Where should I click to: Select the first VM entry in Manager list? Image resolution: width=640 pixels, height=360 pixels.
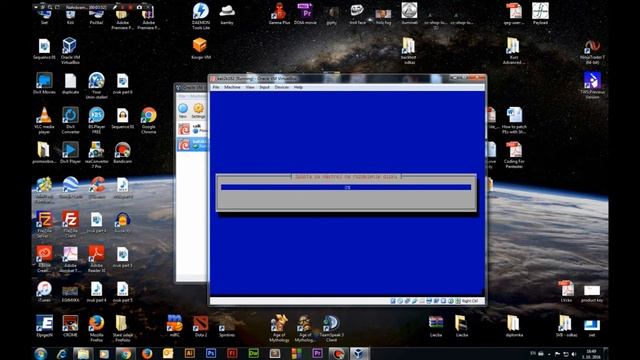(x=192, y=129)
